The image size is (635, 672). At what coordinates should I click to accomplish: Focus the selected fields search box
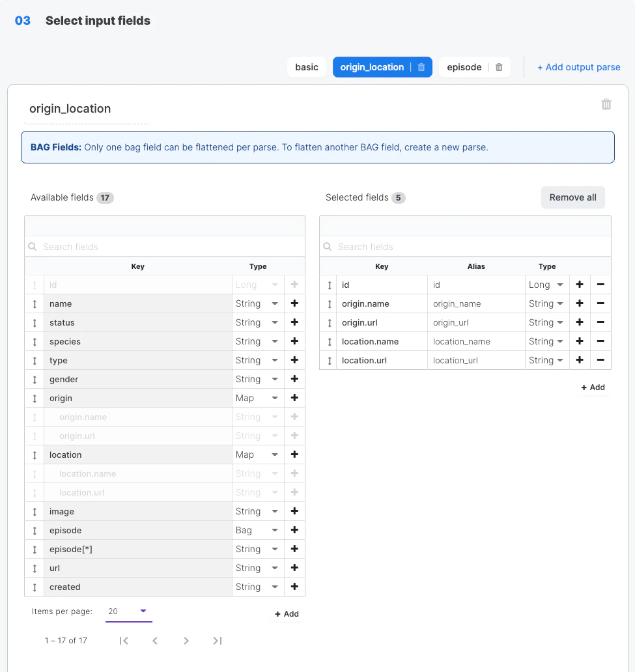click(465, 247)
